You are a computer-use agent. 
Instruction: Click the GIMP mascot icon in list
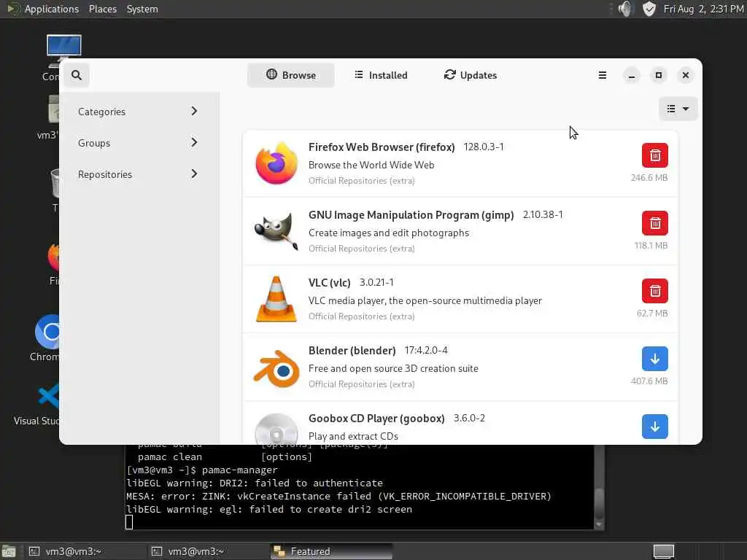(276, 231)
